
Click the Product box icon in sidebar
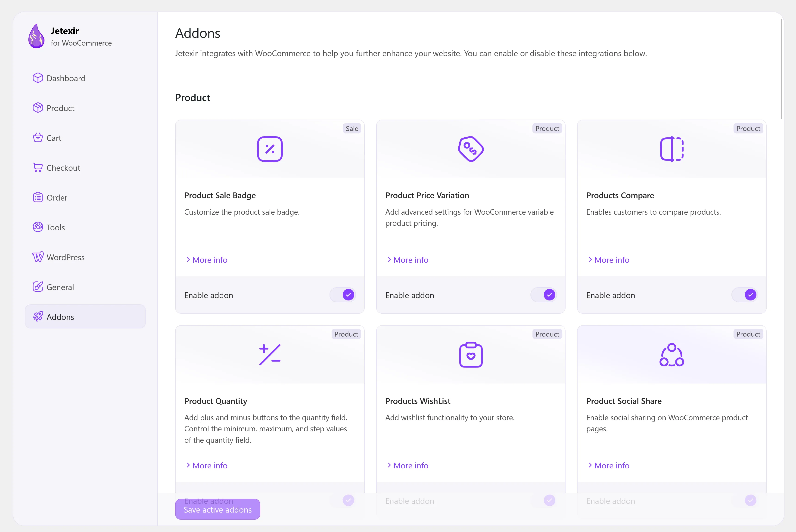click(x=38, y=108)
